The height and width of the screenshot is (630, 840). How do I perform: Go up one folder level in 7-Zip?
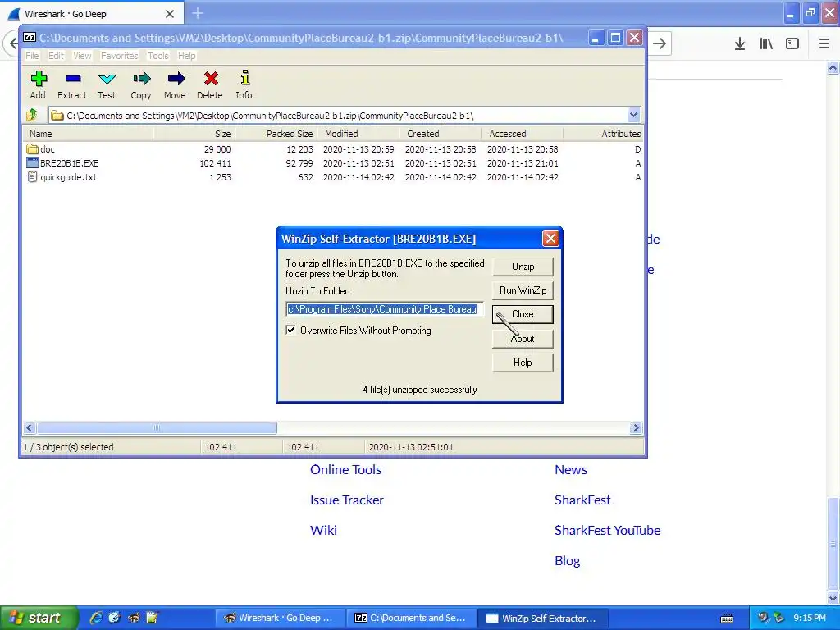pyautogui.click(x=32, y=115)
